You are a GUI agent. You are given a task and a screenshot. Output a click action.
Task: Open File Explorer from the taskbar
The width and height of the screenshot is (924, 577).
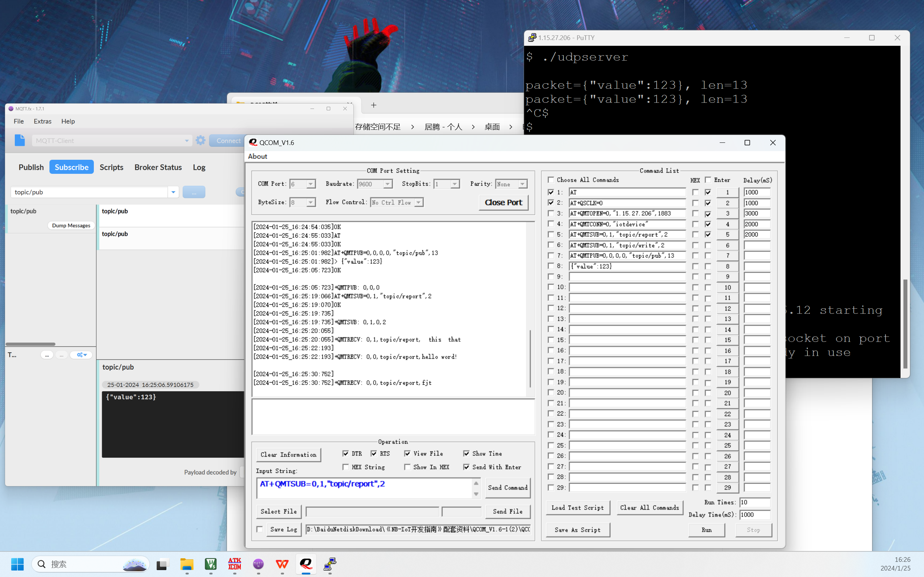[x=187, y=564]
